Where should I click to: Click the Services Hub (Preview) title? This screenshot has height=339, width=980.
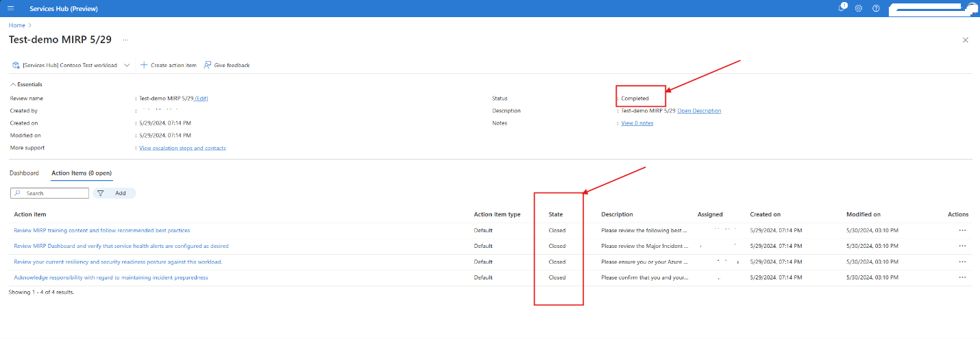(x=64, y=8)
